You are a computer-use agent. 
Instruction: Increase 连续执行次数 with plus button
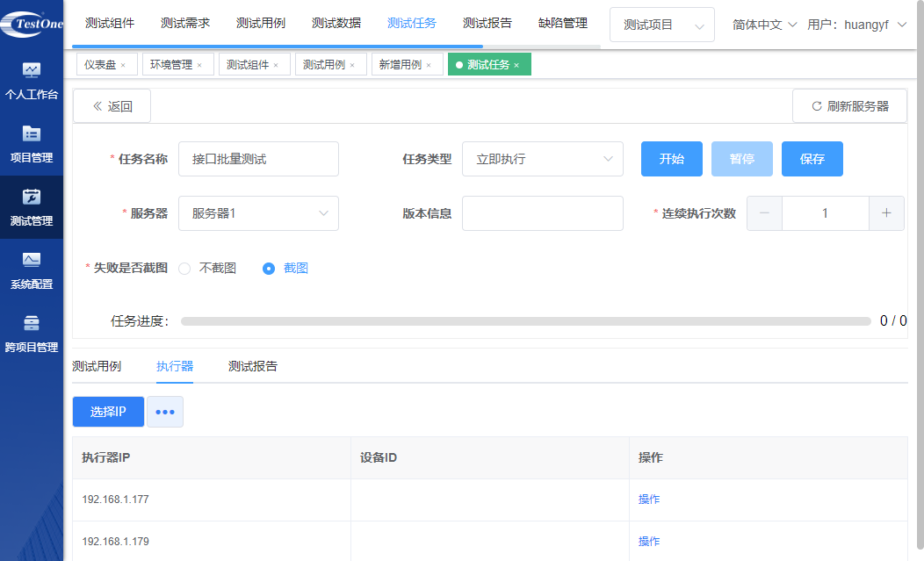point(886,213)
